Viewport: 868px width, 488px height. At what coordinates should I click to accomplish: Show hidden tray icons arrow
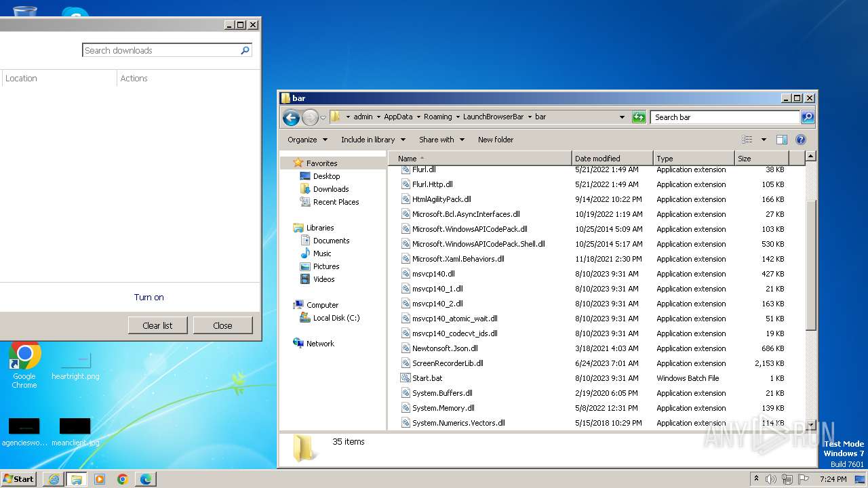coord(757,479)
